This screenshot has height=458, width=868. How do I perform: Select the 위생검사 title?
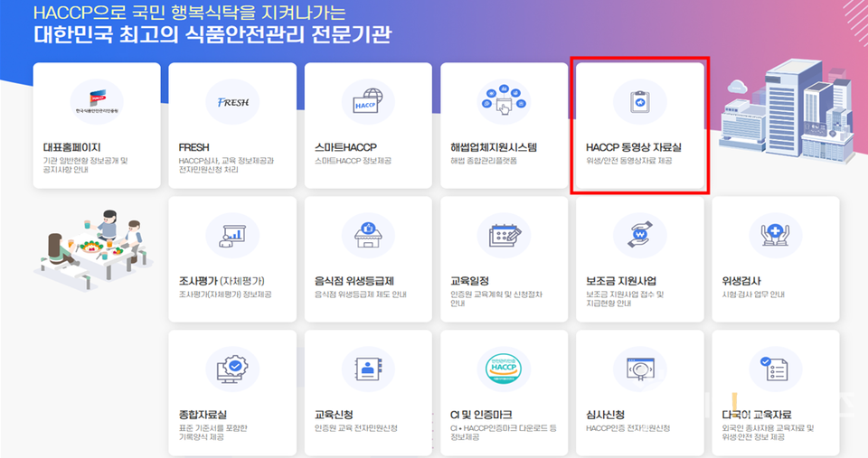[x=741, y=281]
